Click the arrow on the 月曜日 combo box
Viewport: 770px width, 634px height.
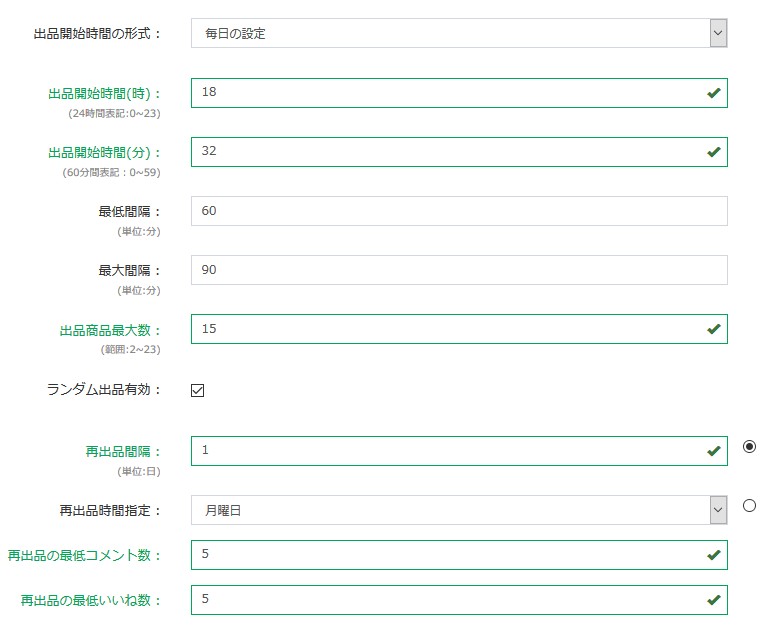717,510
